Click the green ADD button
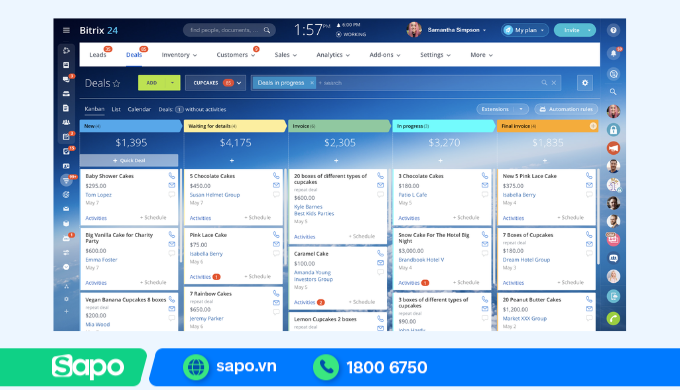The height and width of the screenshot is (390, 680). tap(152, 83)
